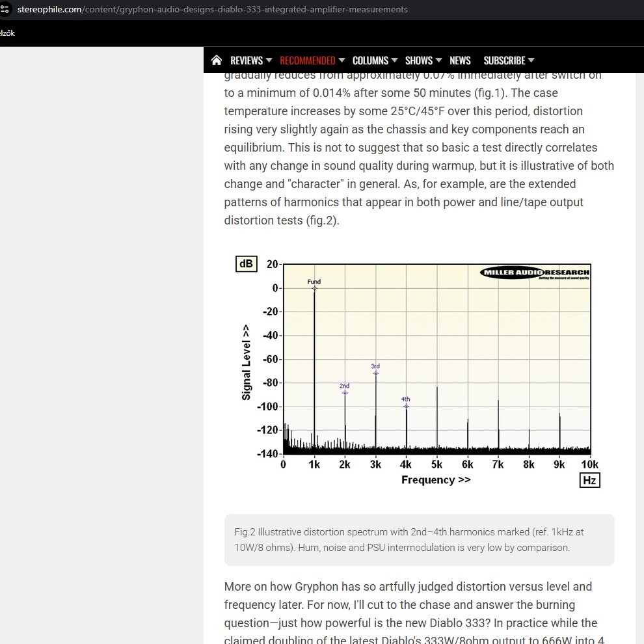644x644 pixels.
Task: Go to the News section
Action: [460, 60]
